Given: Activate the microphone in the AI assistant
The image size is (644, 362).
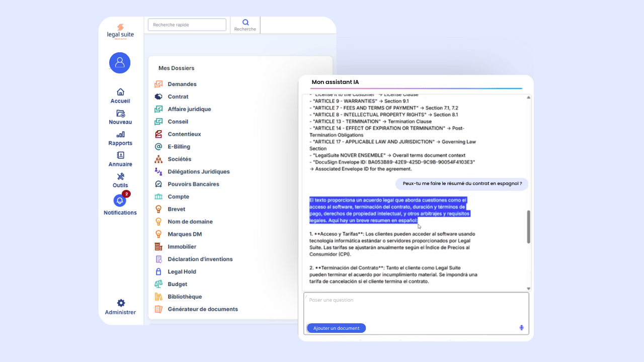Looking at the screenshot, I should 521,327.
